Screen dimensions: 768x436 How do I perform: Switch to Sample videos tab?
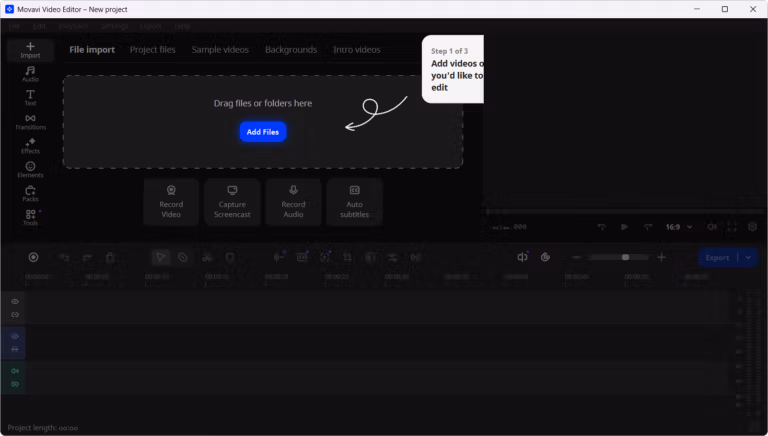(x=220, y=49)
